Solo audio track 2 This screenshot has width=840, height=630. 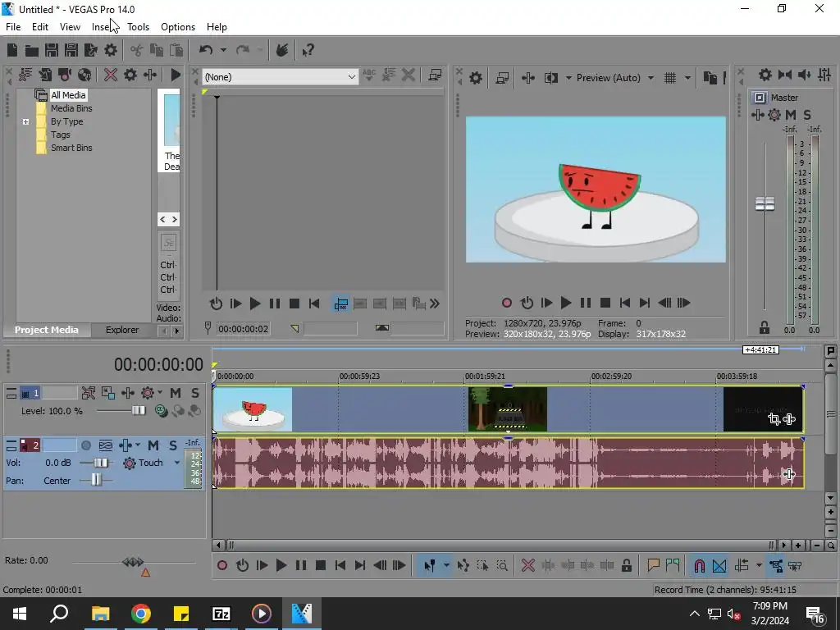pos(173,445)
